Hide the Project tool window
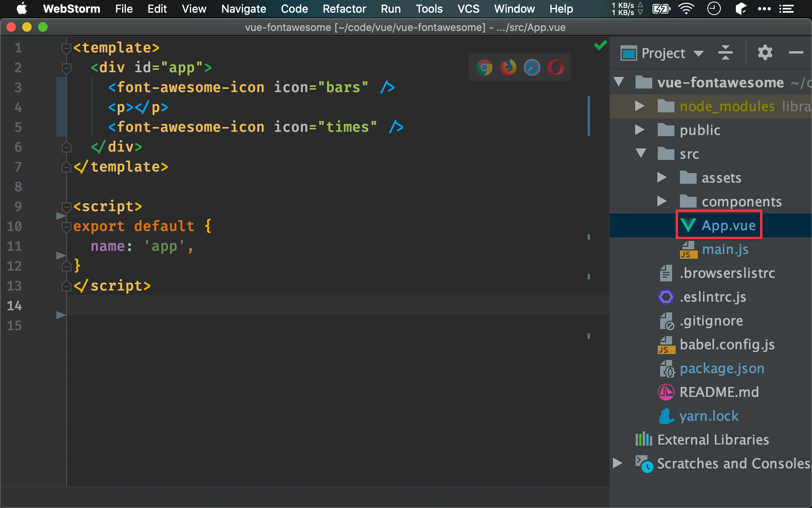 coord(796,52)
